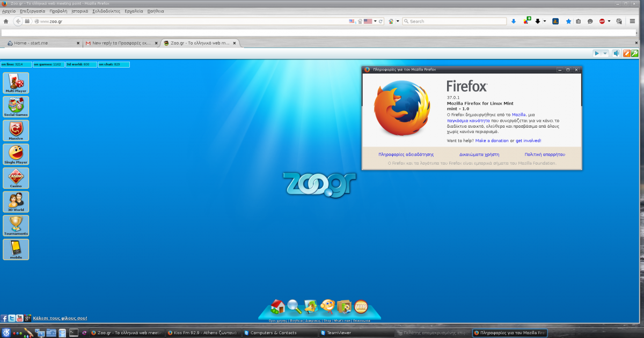The width and height of the screenshot is (644, 338).
Task: Open the KDE application launcher
Action: [x=5, y=333]
